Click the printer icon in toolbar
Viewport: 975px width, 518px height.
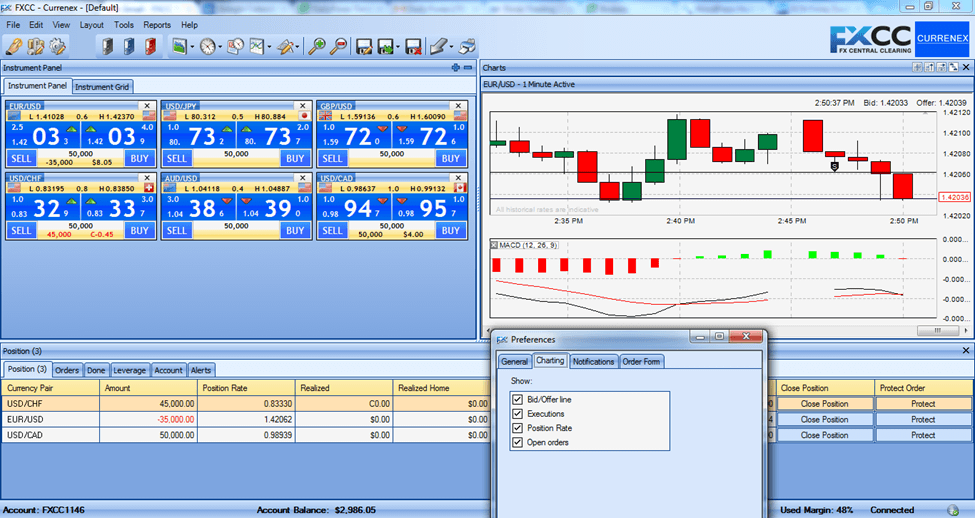tap(467, 46)
